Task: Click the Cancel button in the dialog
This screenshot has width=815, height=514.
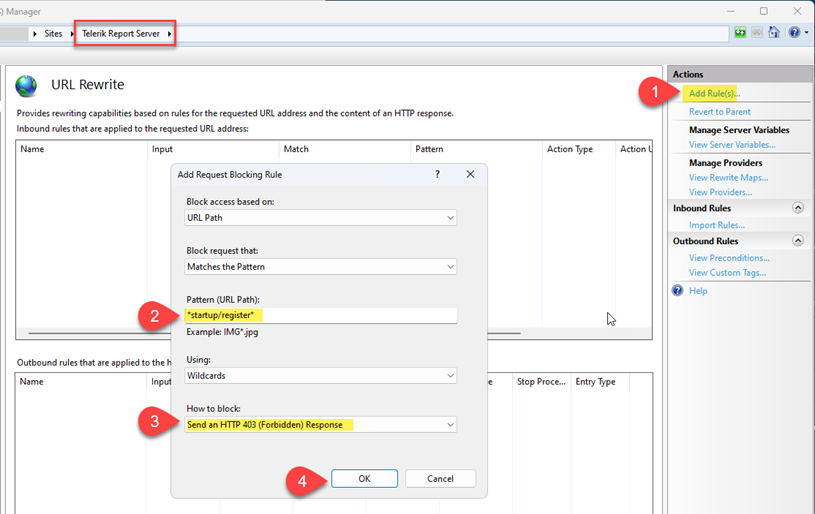Action: [x=440, y=479]
